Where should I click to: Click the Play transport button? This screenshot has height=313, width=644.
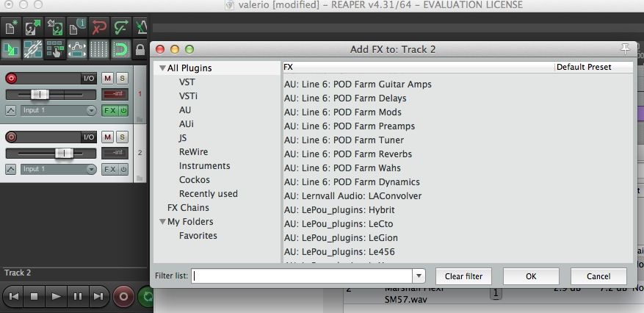tap(57, 296)
